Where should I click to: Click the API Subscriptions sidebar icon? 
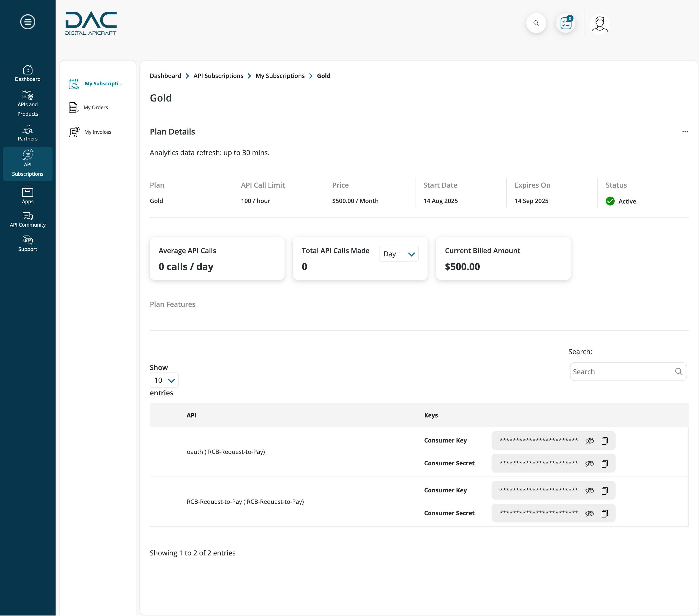pyautogui.click(x=28, y=155)
